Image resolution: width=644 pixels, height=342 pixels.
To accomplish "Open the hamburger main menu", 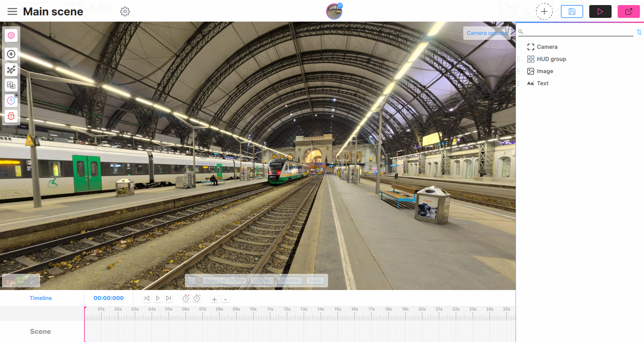I will pos(12,11).
